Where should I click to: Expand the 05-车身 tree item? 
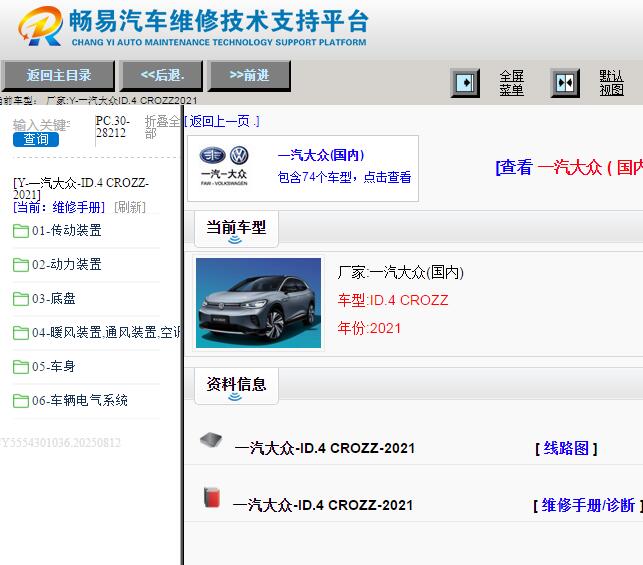[54, 367]
